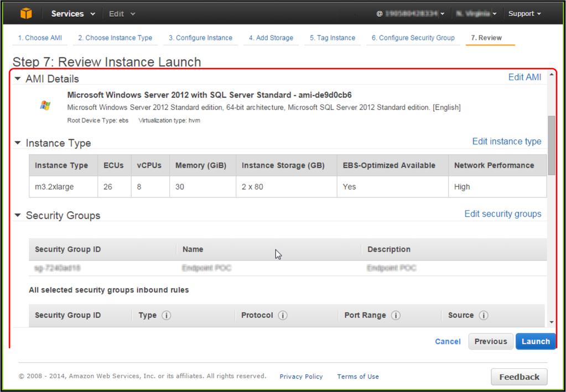Open the Privacy Policy link
The height and width of the screenshot is (392, 566).
301,377
